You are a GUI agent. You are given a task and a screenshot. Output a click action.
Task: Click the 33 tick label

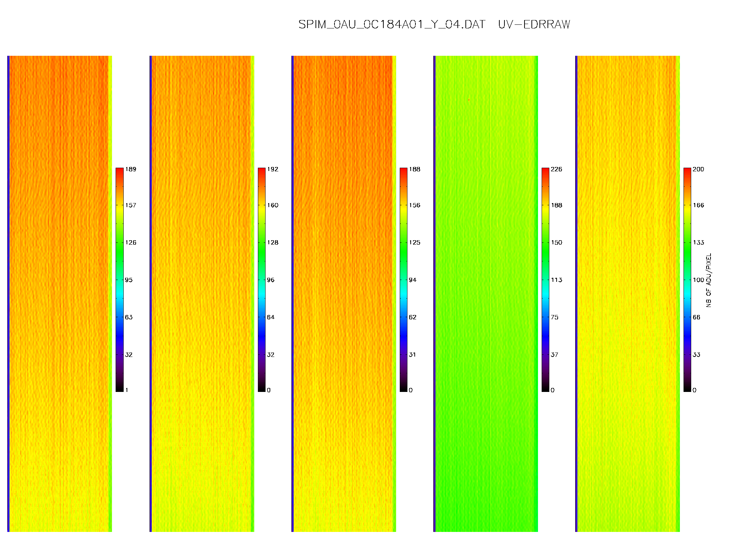coord(696,355)
